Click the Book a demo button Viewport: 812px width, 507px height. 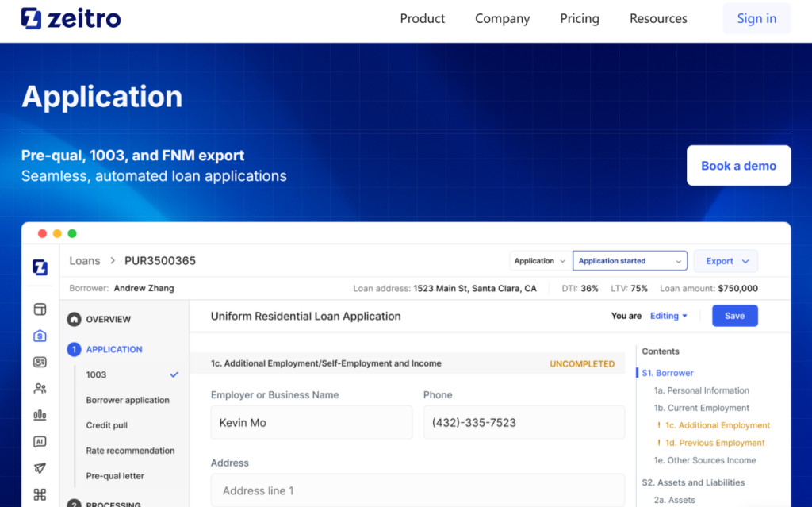coord(738,165)
